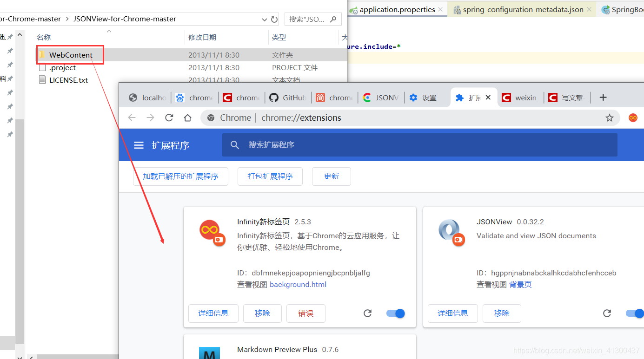Switch to the JSONV tab

381,98
